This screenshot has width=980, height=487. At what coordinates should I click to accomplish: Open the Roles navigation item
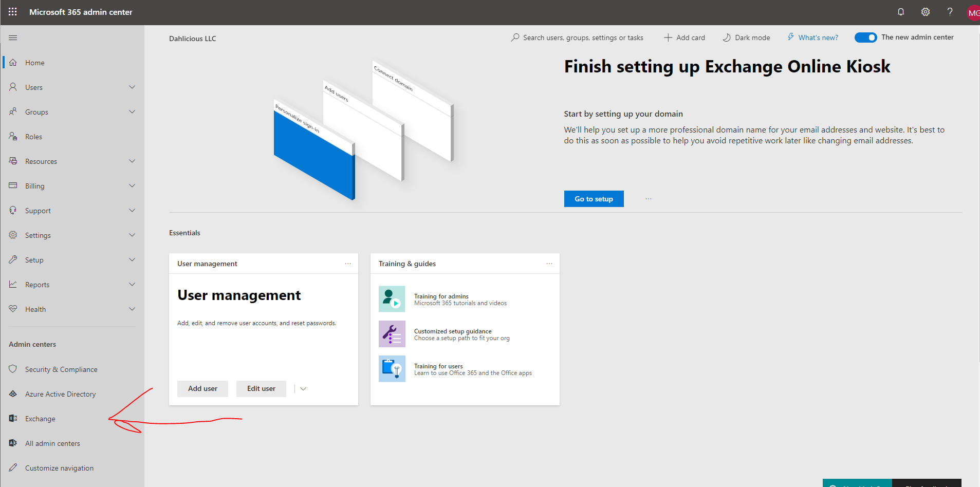click(72, 137)
